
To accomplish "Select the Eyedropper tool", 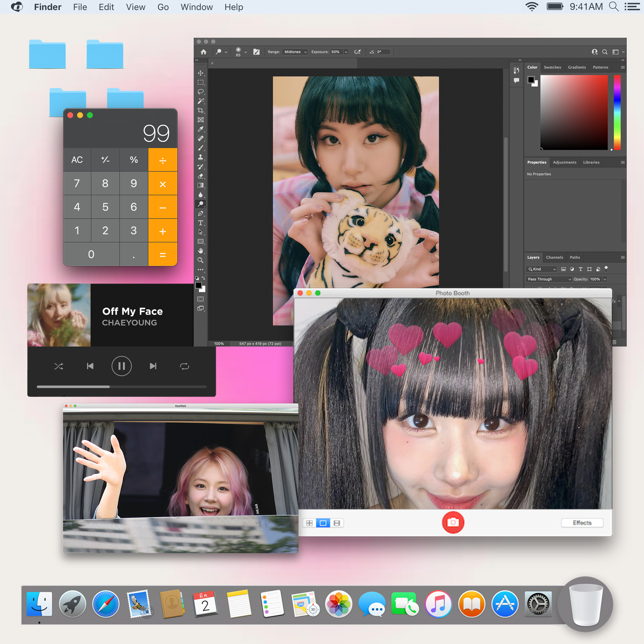I will click(200, 129).
